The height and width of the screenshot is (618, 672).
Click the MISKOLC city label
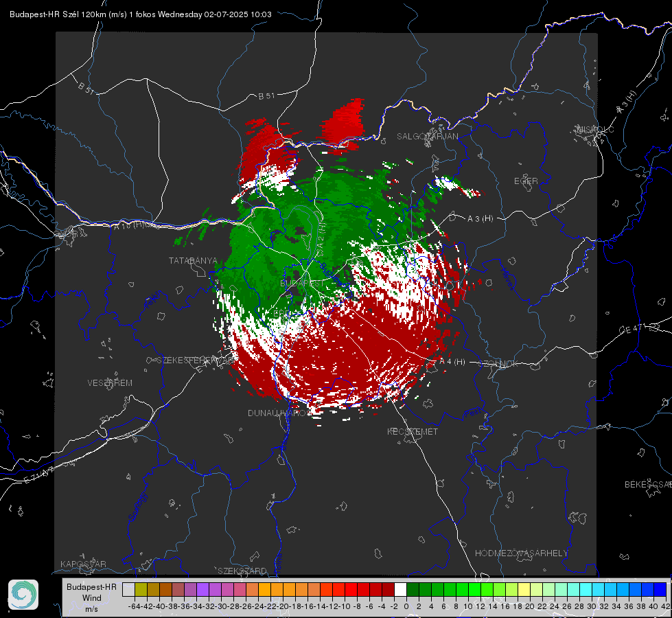coord(595,129)
